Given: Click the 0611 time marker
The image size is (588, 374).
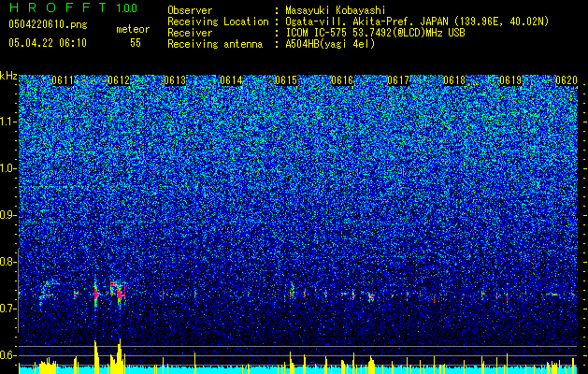Looking at the screenshot, I should tap(63, 80).
